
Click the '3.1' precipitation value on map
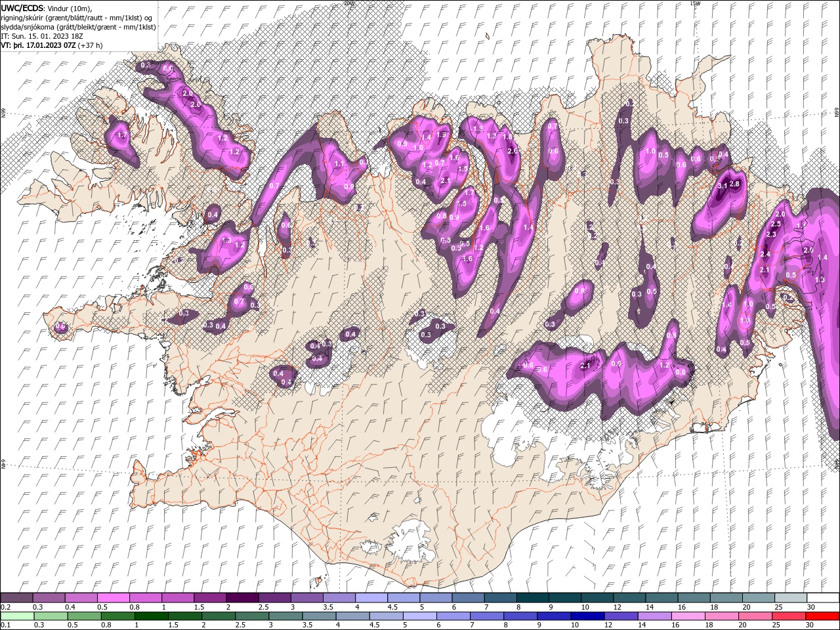(x=723, y=186)
